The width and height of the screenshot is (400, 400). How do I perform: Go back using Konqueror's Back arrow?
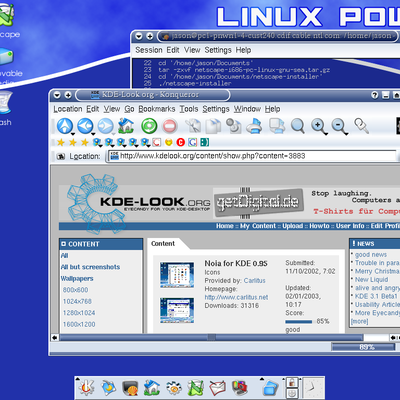85,126
